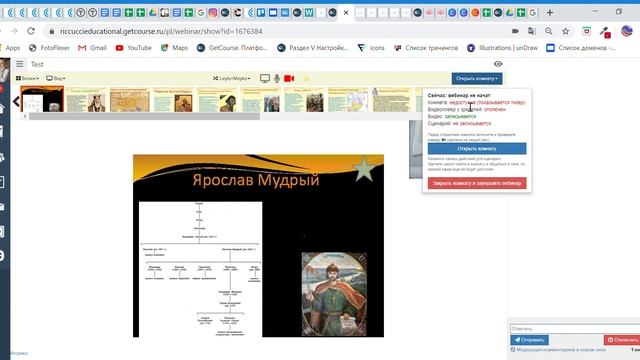Switch to the Word W browser tab

point(309,13)
